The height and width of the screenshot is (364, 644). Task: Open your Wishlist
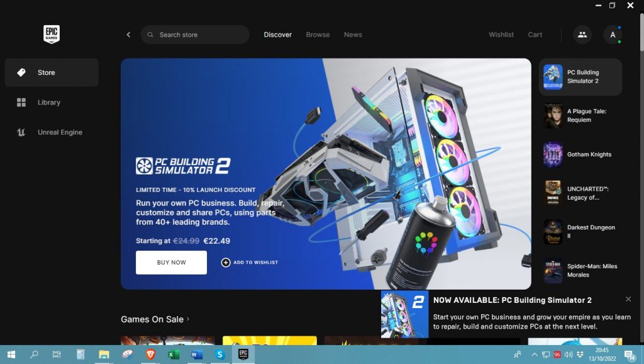[x=501, y=35]
